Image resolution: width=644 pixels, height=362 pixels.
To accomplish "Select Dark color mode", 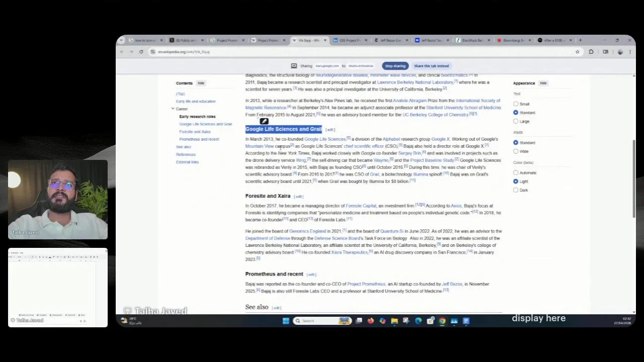I will [x=516, y=190].
